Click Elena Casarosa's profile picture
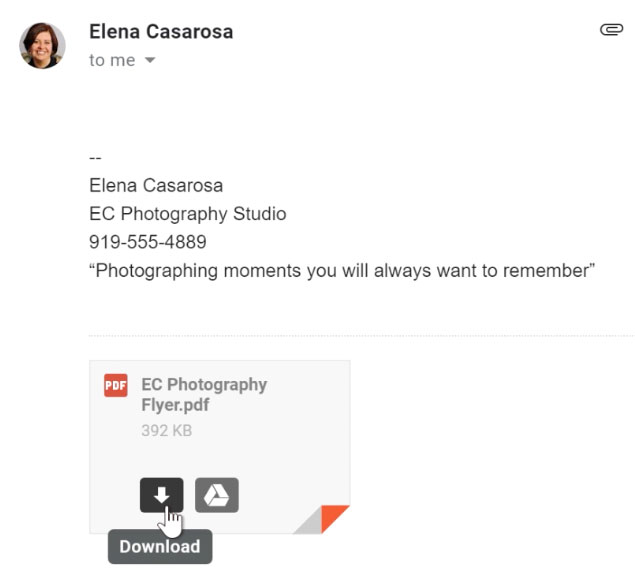635x577 pixels. (x=43, y=45)
